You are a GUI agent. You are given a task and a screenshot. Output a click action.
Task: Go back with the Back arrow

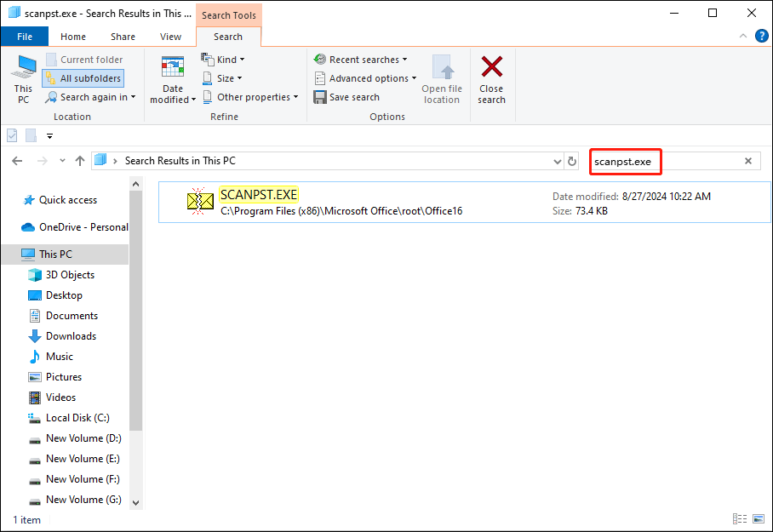pos(17,161)
